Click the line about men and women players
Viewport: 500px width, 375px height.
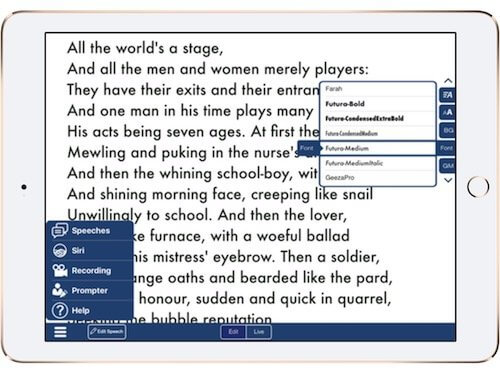(x=218, y=69)
